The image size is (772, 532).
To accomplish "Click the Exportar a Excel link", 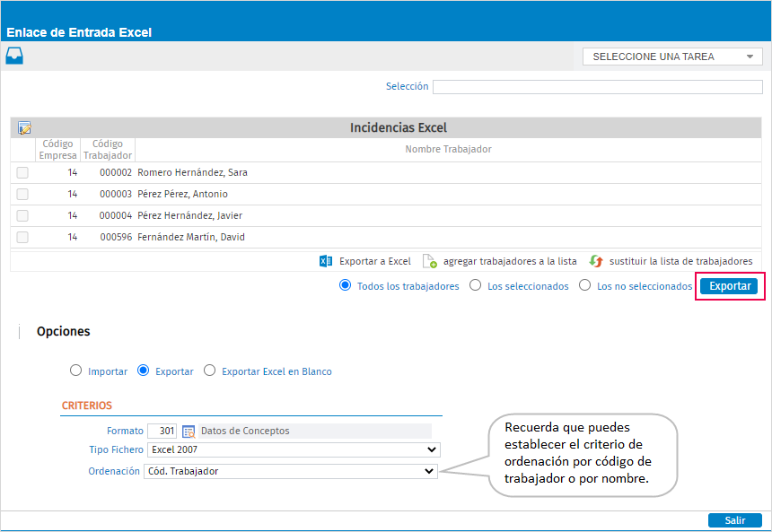I will click(374, 261).
